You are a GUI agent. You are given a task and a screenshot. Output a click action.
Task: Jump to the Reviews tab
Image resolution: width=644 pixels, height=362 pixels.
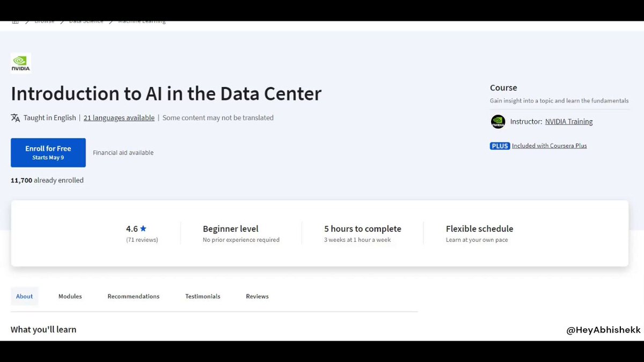[x=257, y=297]
